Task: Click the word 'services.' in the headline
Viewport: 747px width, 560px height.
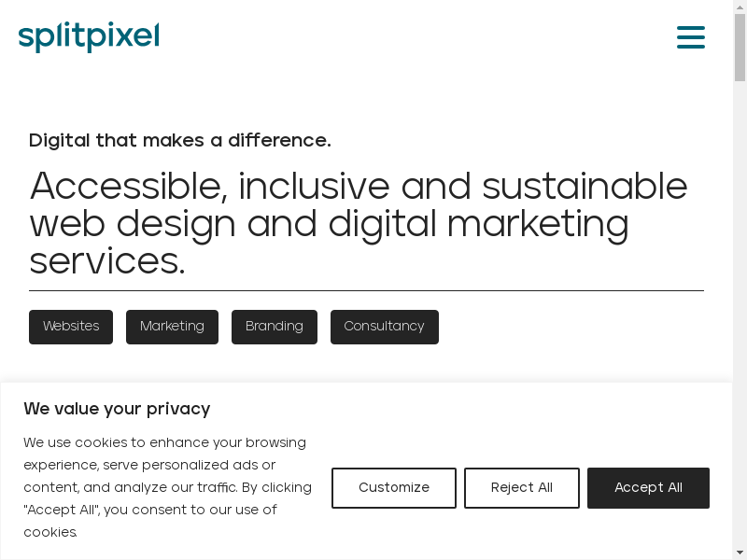Action: click(107, 262)
